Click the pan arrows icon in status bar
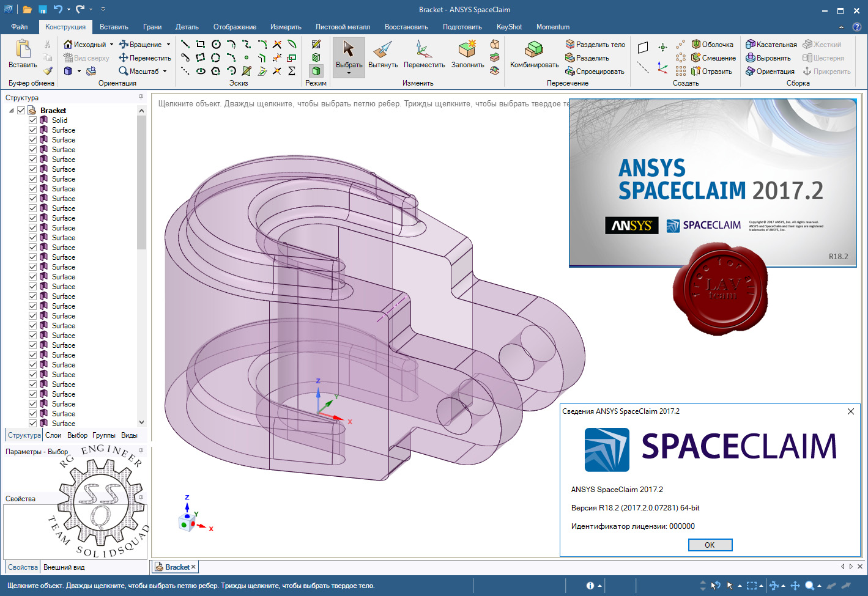This screenshot has width=868, height=596. click(795, 586)
